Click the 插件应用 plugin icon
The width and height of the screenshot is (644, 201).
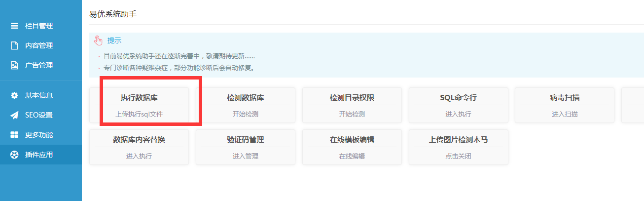(15, 155)
